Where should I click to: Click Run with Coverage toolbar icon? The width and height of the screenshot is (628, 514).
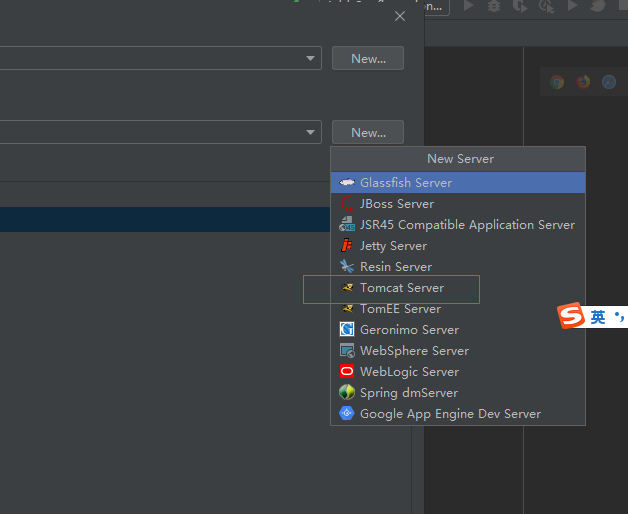pos(520,6)
